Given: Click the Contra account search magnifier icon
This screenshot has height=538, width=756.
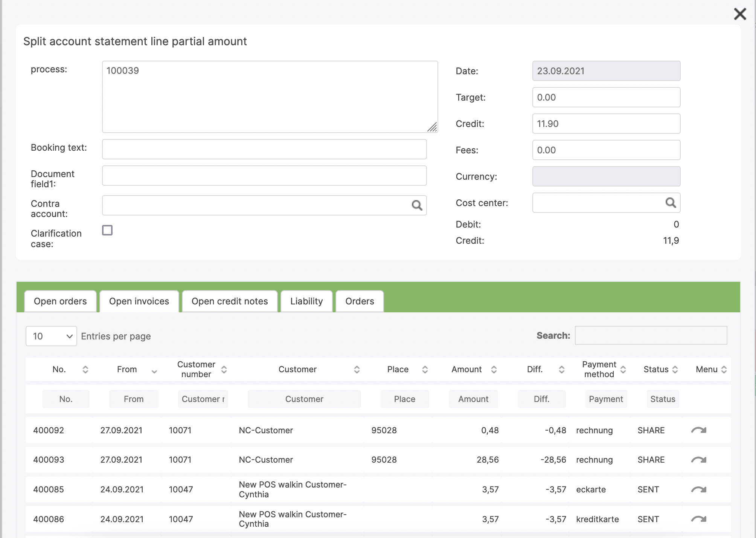Looking at the screenshot, I should point(416,205).
